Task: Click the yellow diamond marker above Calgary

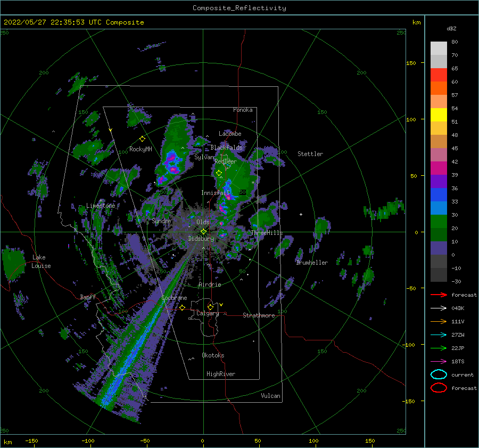Action: (210, 307)
